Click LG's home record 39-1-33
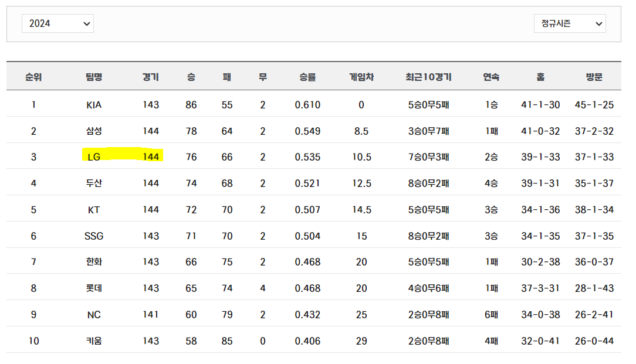 540,157
